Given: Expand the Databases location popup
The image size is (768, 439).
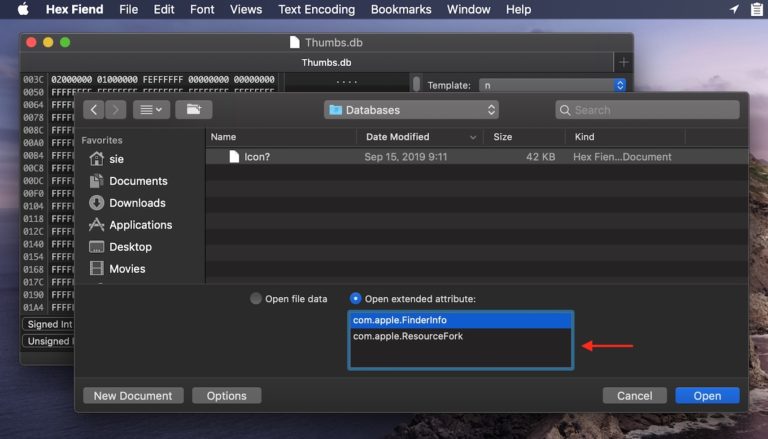Looking at the screenshot, I should pos(411,110).
